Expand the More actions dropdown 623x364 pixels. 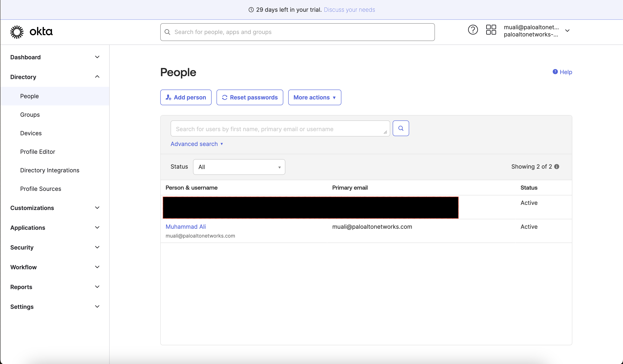[314, 97]
